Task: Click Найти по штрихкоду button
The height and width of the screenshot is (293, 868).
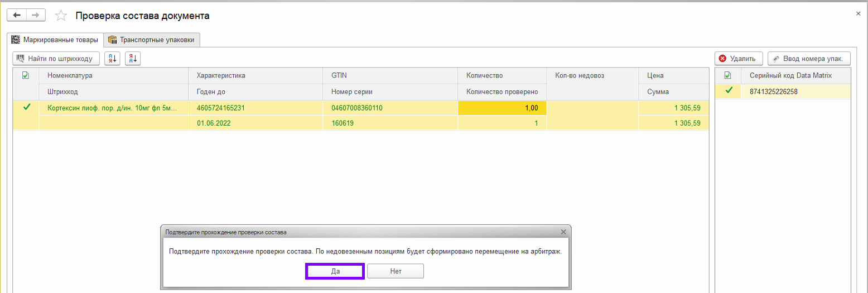Action: point(56,59)
